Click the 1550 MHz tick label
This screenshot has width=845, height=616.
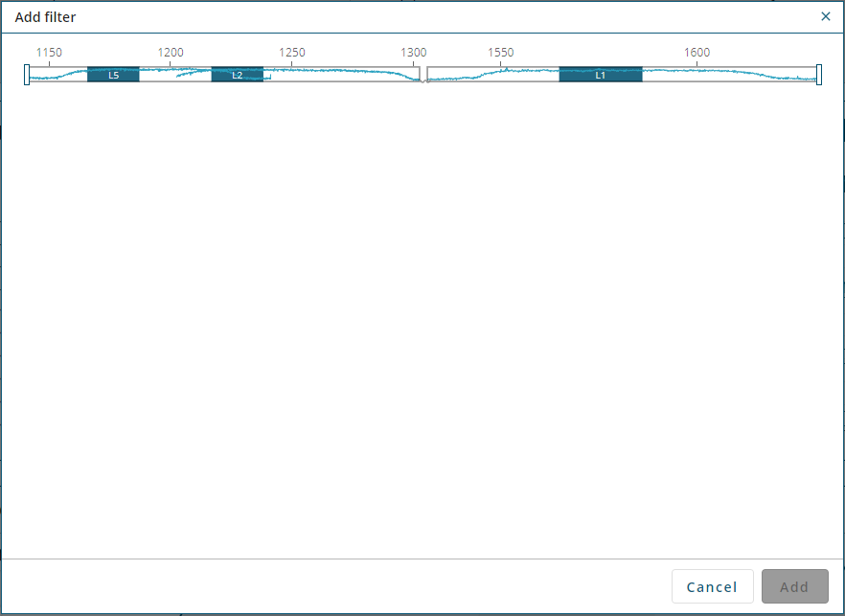point(500,53)
